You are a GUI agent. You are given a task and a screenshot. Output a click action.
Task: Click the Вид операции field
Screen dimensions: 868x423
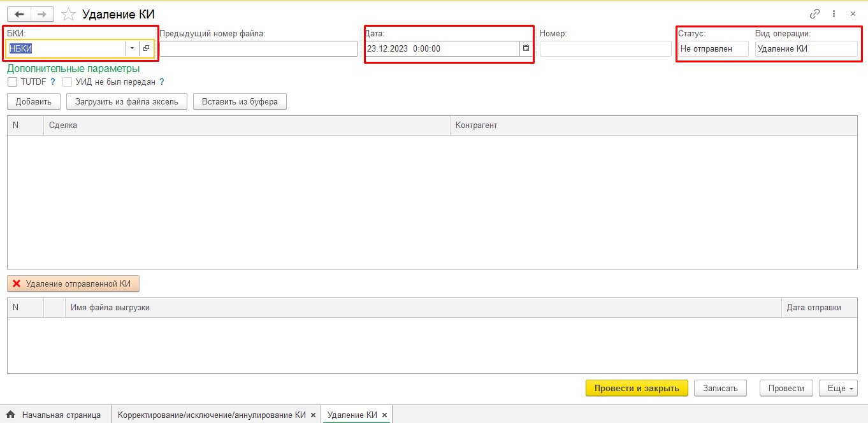tap(806, 48)
